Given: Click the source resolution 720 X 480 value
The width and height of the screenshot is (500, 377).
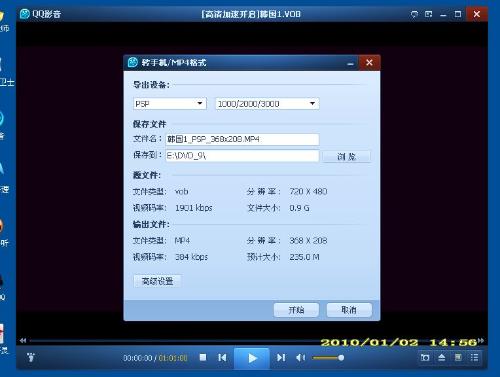Looking at the screenshot, I should point(308,191).
